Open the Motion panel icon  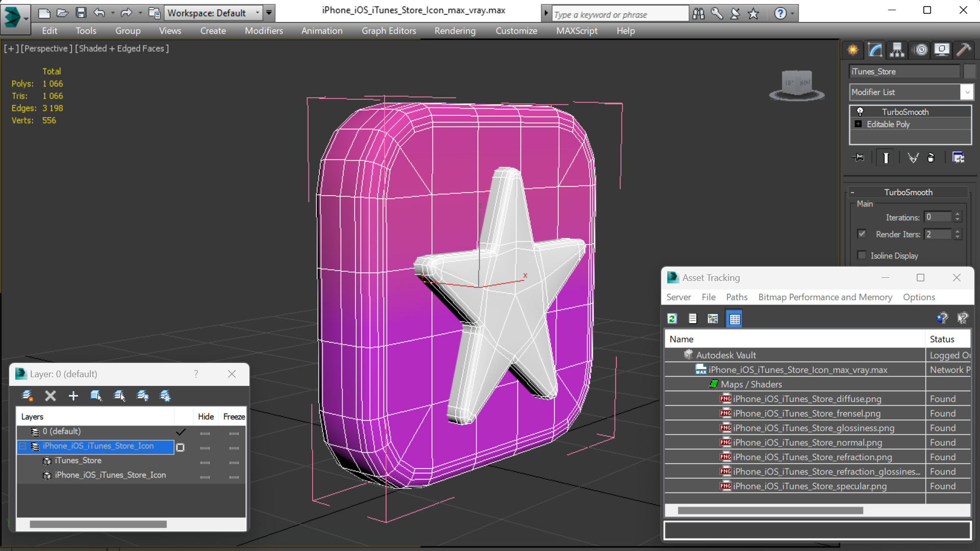pos(920,49)
